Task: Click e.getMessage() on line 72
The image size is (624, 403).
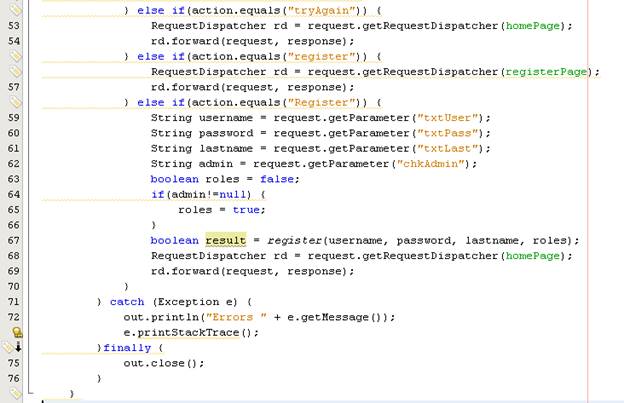Action: [338, 317]
